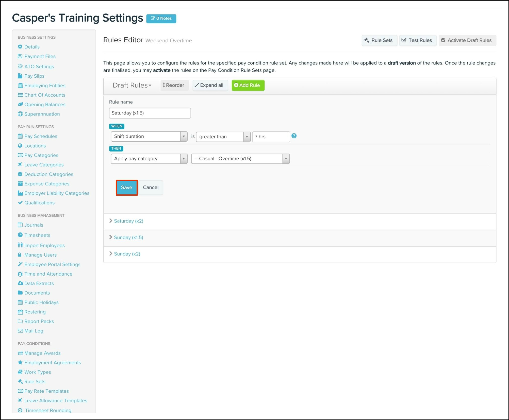Open the greater than operator dropdown

[223, 137]
